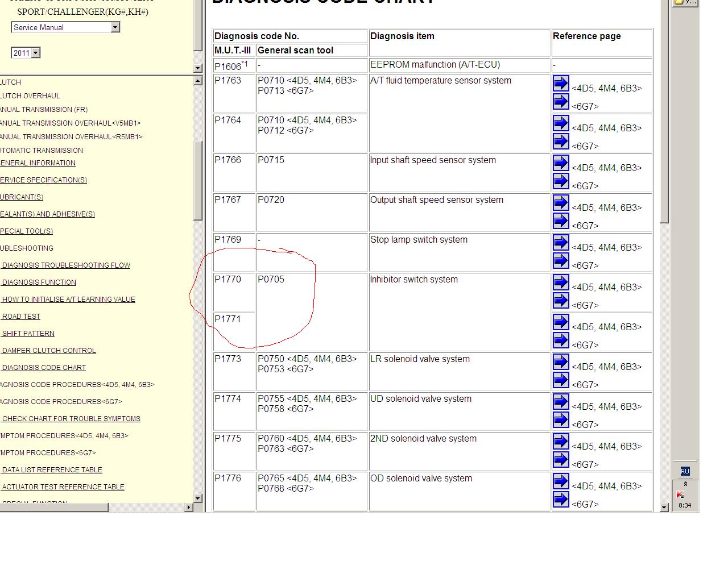Open the 2011 model year dropdown
The image size is (728, 582).
coord(26,53)
